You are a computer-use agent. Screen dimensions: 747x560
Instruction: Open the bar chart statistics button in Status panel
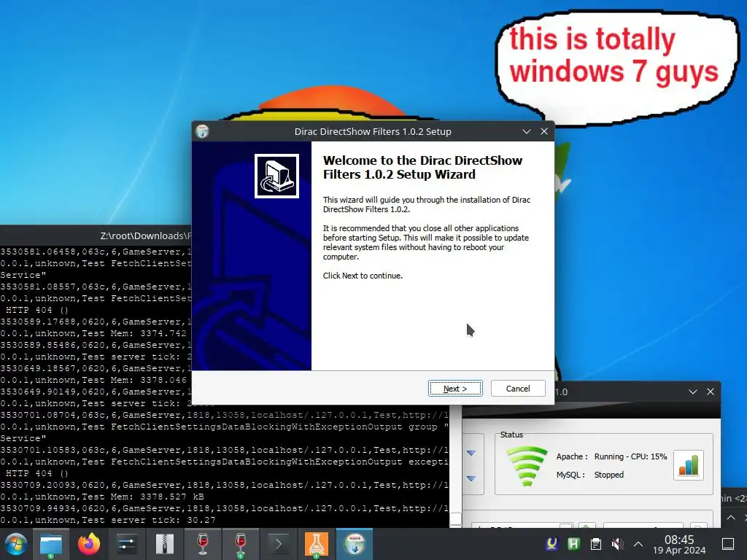click(689, 464)
